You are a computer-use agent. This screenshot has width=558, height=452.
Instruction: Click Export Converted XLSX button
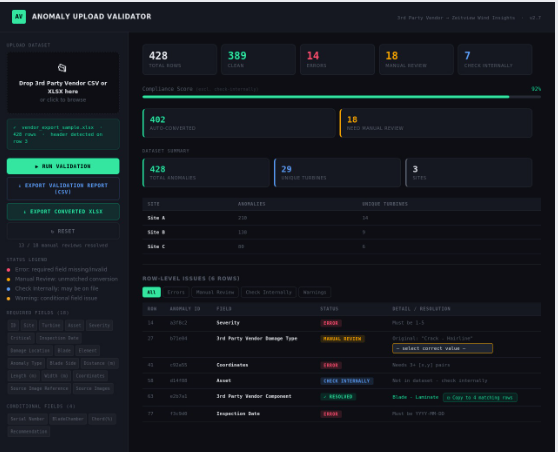tap(63, 212)
